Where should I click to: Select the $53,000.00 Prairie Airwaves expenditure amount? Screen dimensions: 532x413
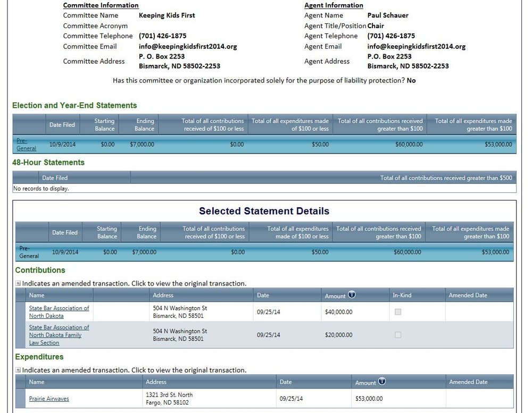pos(369,399)
